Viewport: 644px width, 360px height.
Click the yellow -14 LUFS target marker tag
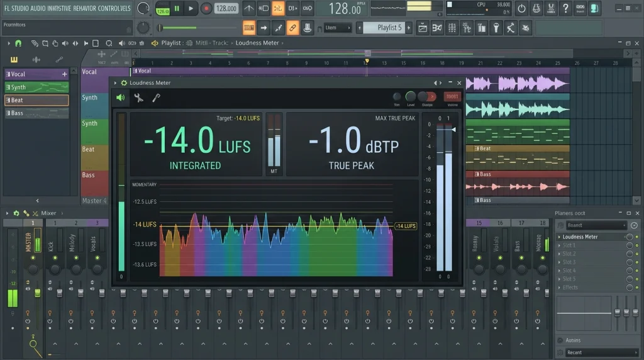coord(406,225)
